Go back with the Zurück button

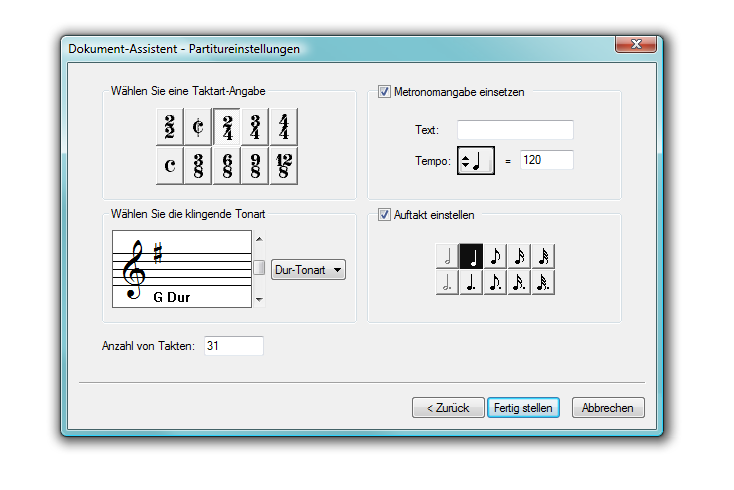click(x=448, y=408)
